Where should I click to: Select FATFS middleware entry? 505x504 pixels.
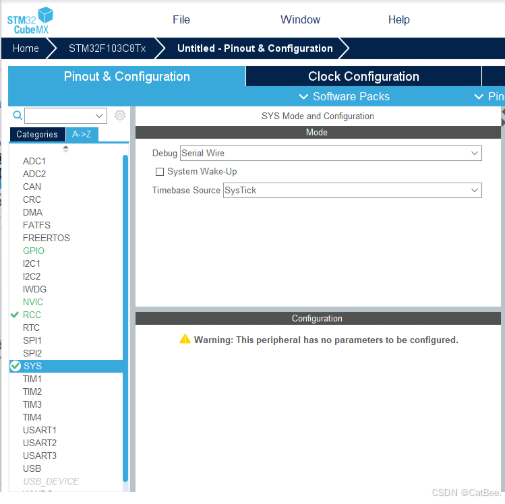pos(37,225)
